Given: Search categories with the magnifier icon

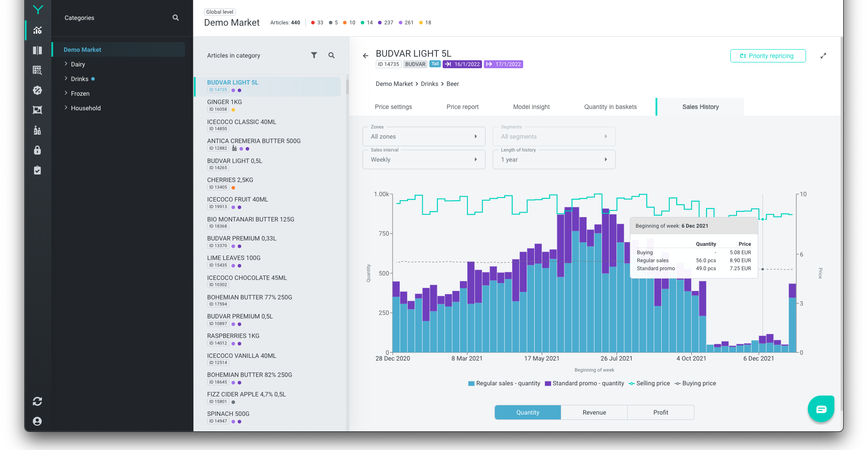Looking at the screenshot, I should point(176,18).
